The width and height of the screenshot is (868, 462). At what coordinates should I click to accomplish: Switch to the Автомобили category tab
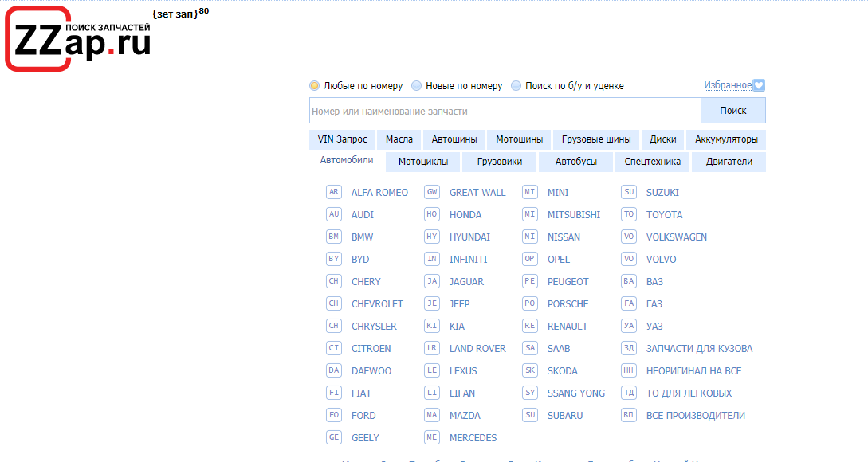(x=347, y=160)
